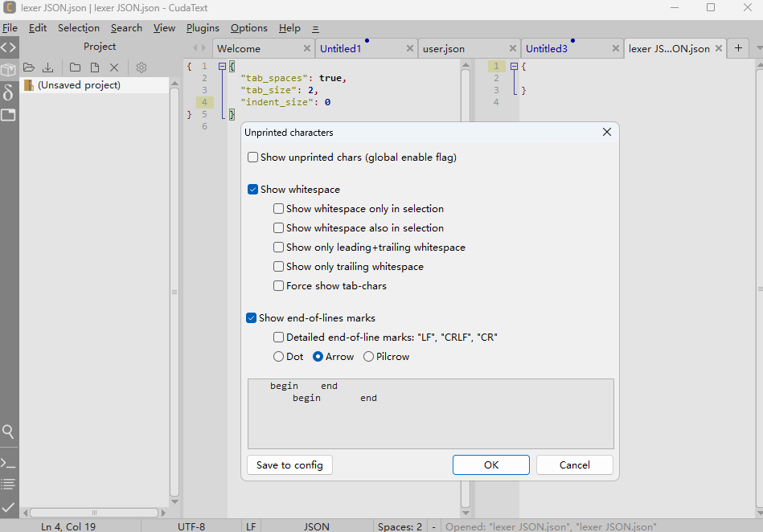Click the Save project download icon
The image size is (763, 532).
[47, 68]
